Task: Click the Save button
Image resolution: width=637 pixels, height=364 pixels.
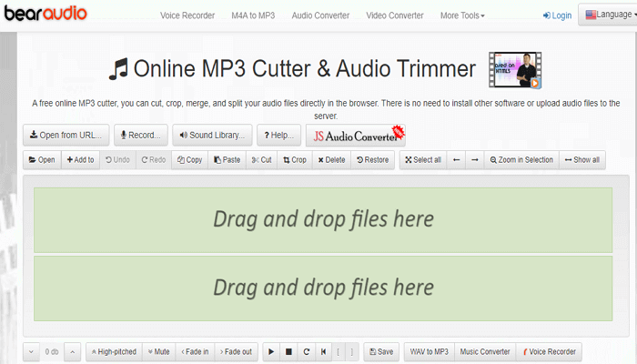Action: (380, 351)
